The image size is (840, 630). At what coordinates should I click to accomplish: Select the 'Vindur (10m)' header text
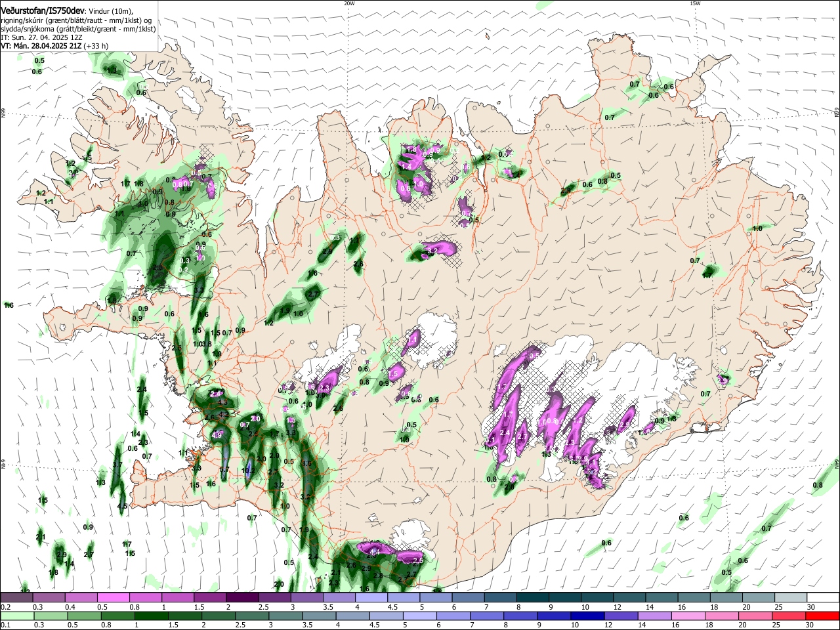[110, 12]
